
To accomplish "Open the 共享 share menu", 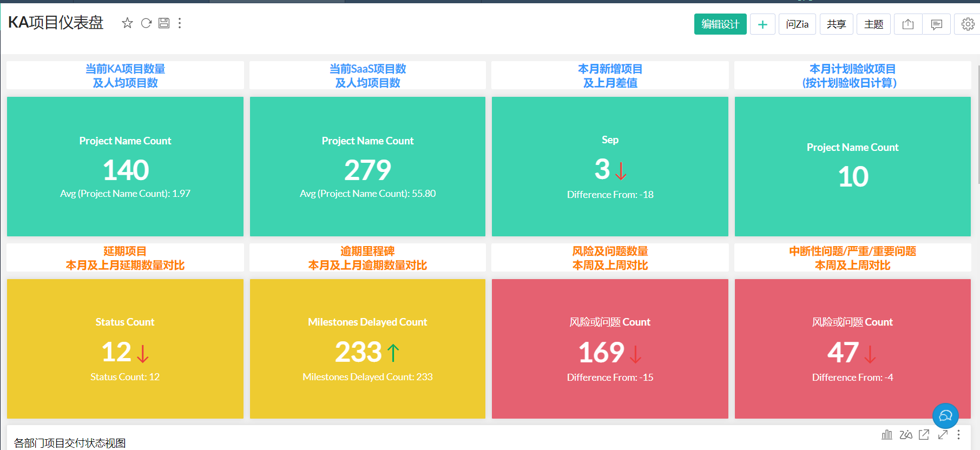I will 836,24.
